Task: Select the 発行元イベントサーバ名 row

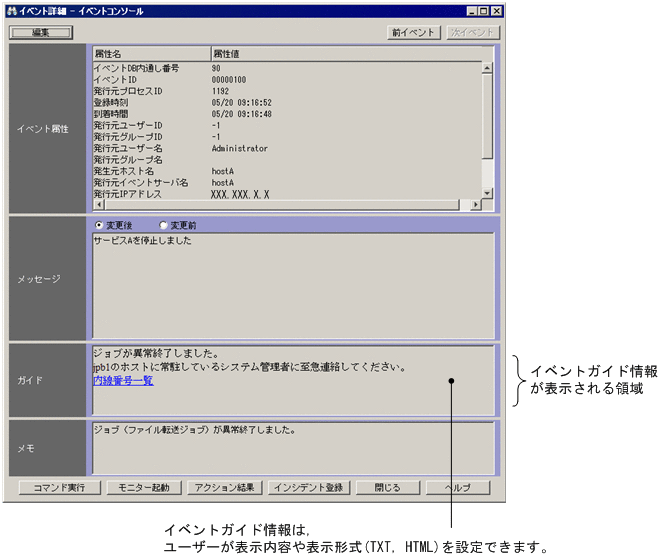Action: (x=287, y=182)
